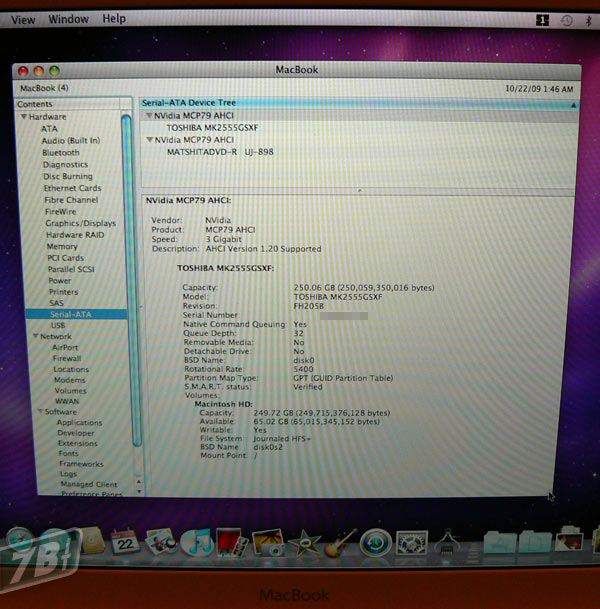
Task: Click the Time Machine menu bar icon
Action: pyautogui.click(x=567, y=21)
